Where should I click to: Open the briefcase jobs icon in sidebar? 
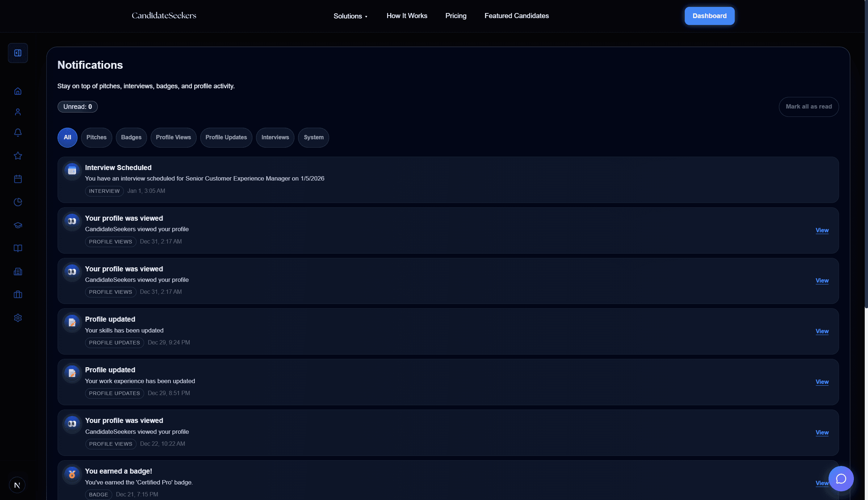pos(18,295)
